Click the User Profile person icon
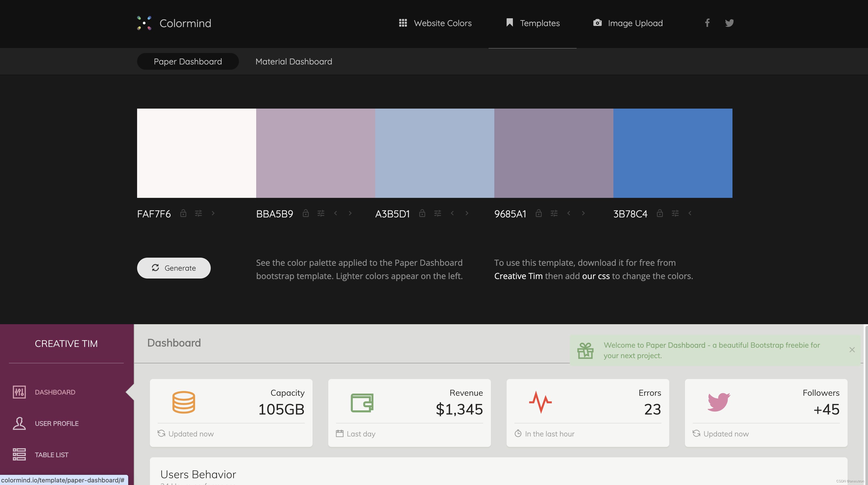This screenshot has height=485, width=868. coord(19,423)
